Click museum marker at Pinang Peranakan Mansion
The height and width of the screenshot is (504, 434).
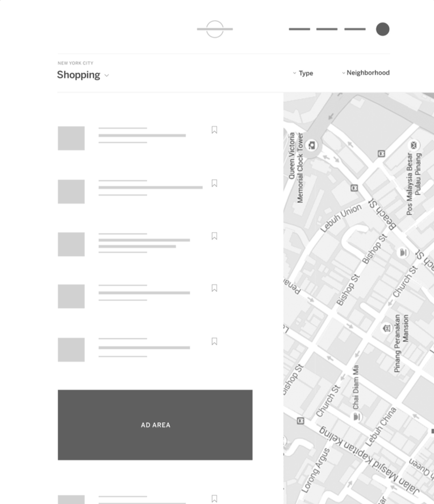point(387,328)
